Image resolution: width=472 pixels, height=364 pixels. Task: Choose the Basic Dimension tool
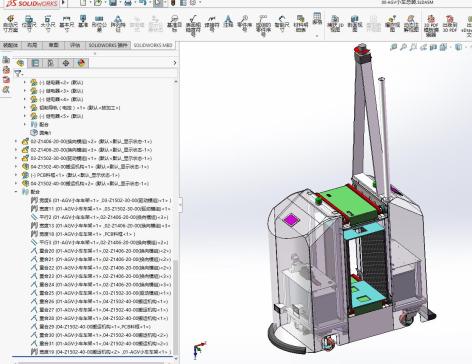coord(66,23)
